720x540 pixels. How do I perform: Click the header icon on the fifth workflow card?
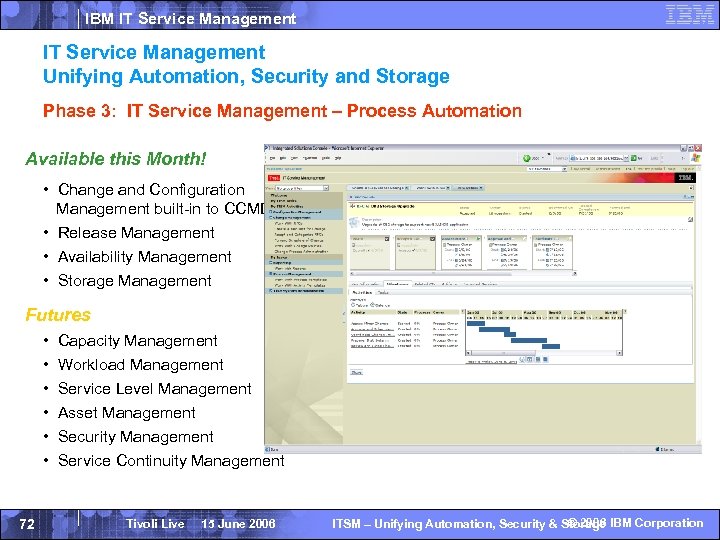(x=569, y=239)
